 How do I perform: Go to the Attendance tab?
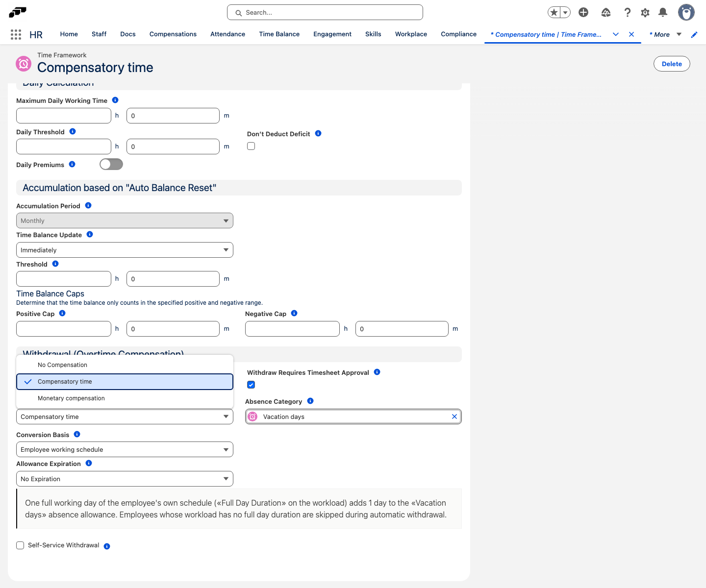coord(227,34)
